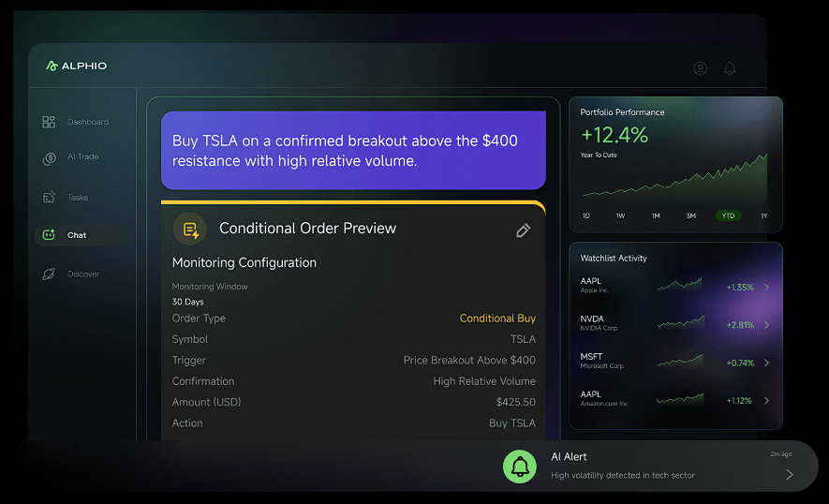
Task: Click the AAPL Apple Inc. sparkline chart
Action: click(x=679, y=285)
